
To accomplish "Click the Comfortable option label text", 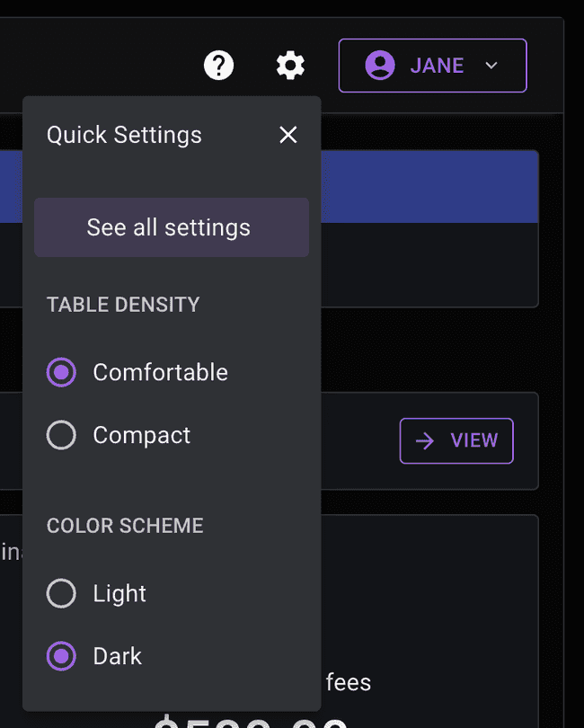I will click(x=160, y=372).
